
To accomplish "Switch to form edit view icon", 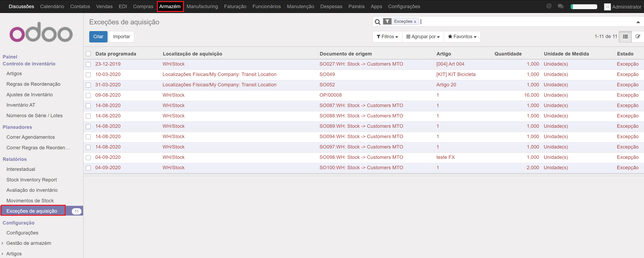I will [x=638, y=36].
